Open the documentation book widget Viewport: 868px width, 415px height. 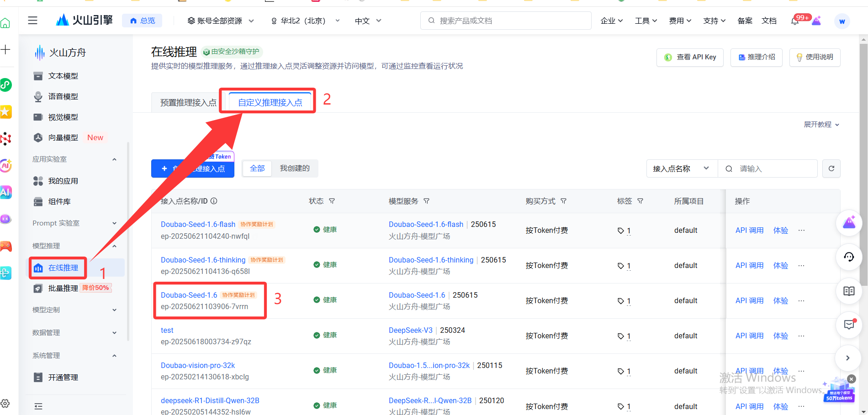(x=849, y=291)
